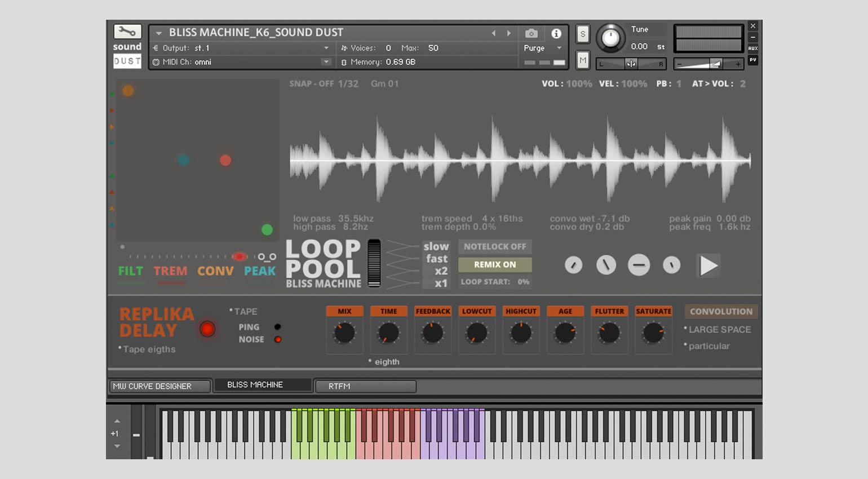Click the FEEDBACK knob
The image size is (868, 479).
(433, 333)
